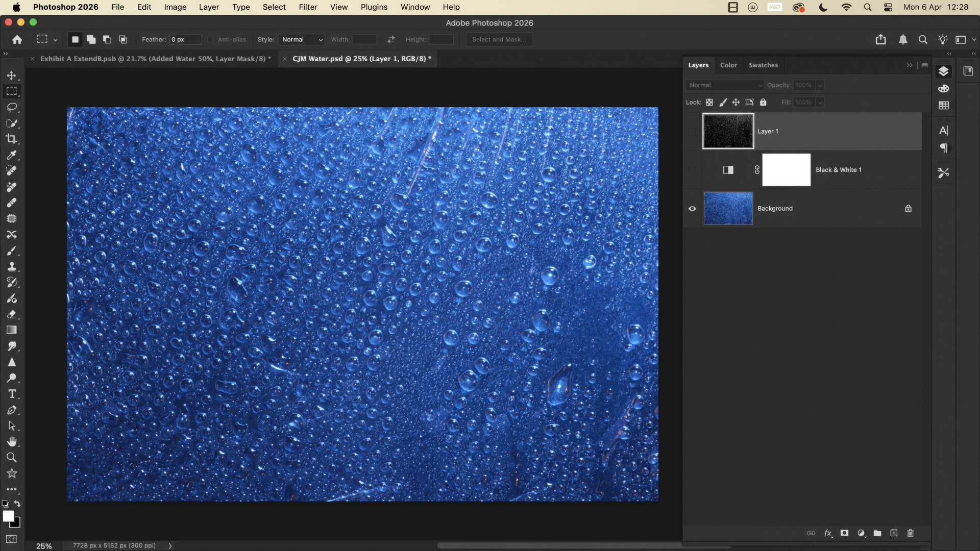The image size is (980, 551).
Task: Select the Zoom tool in toolbar
Action: [x=12, y=458]
